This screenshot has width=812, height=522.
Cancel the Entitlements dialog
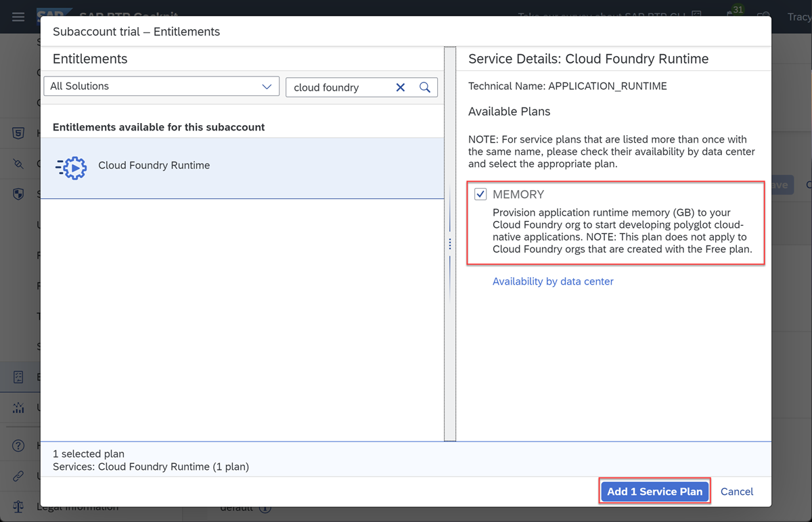click(737, 492)
